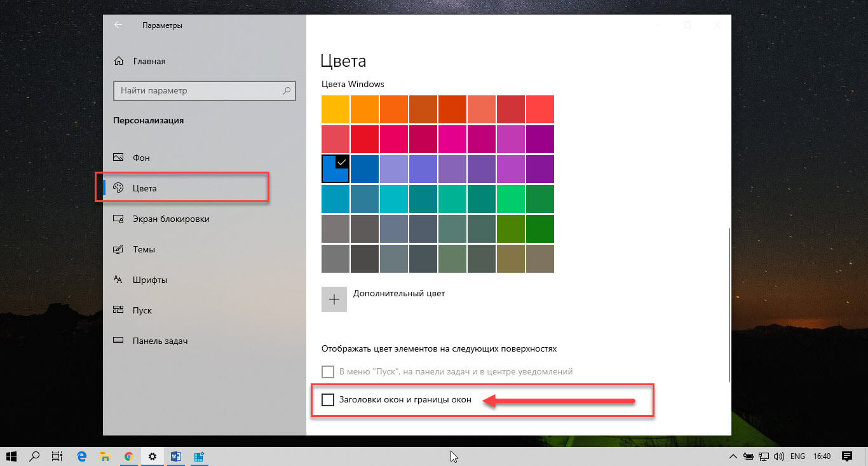The width and height of the screenshot is (868, 466).
Task: Open the Action Center notifications icon
Action: click(847, 456)
